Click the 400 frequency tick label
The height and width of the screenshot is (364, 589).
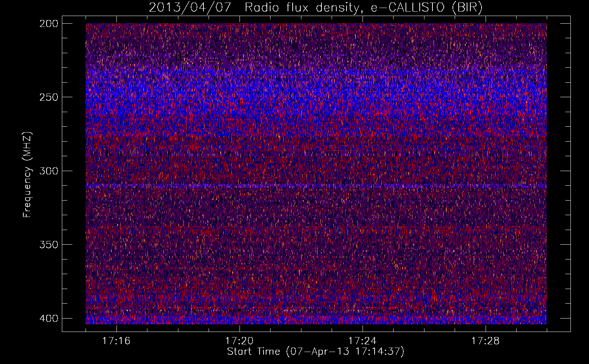48,318
